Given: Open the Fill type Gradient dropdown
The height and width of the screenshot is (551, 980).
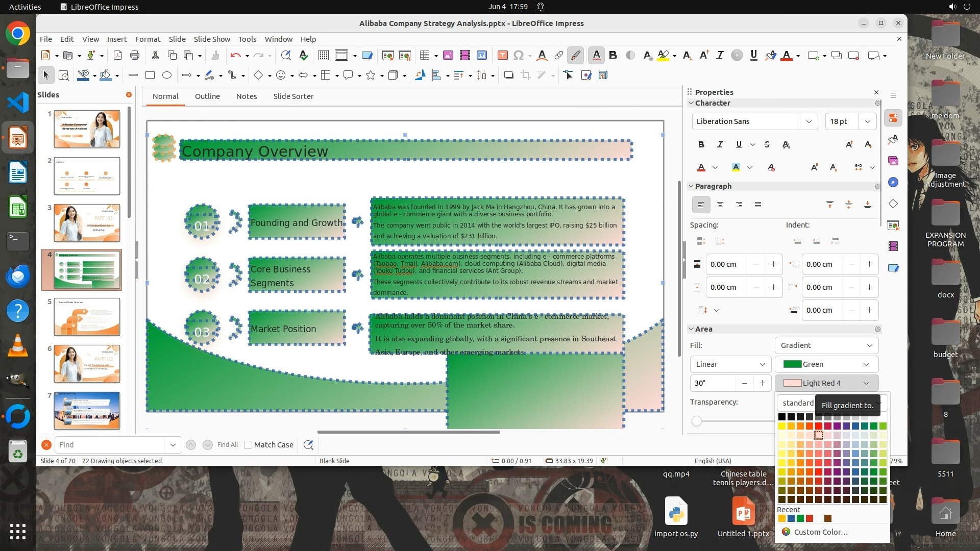Looking at the screenshot, I should click(x=826, y=345).
